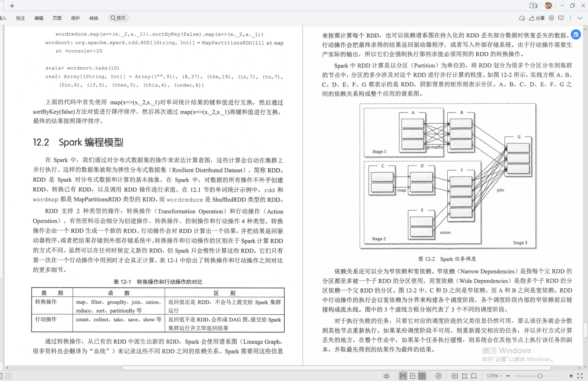
Task: Click the 'union' label in diagram
Action: (x=445, y=233)
